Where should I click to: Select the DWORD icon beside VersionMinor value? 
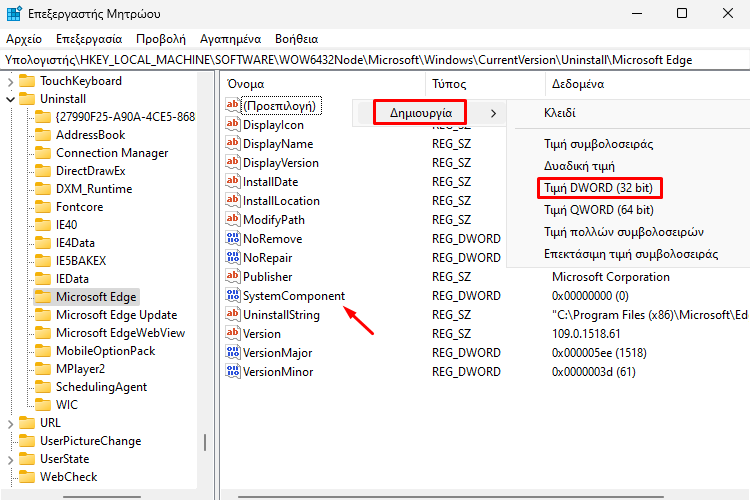tap(232, 371)
